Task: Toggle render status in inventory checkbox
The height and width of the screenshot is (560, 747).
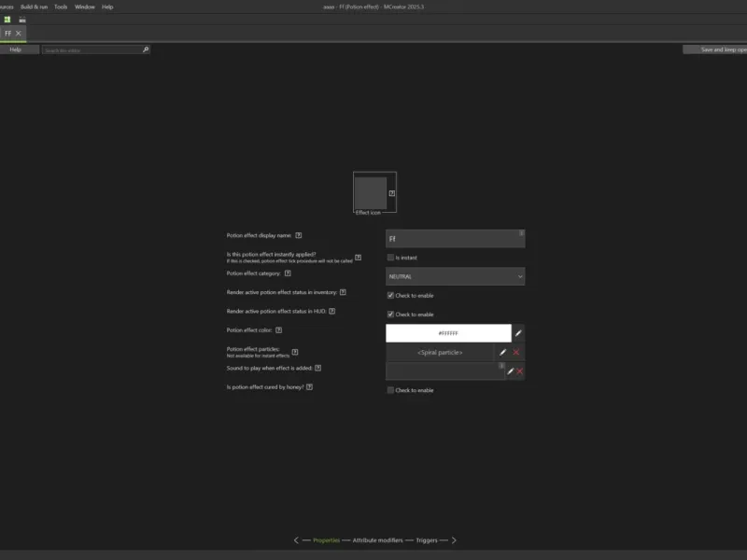Action: (390, 296)
